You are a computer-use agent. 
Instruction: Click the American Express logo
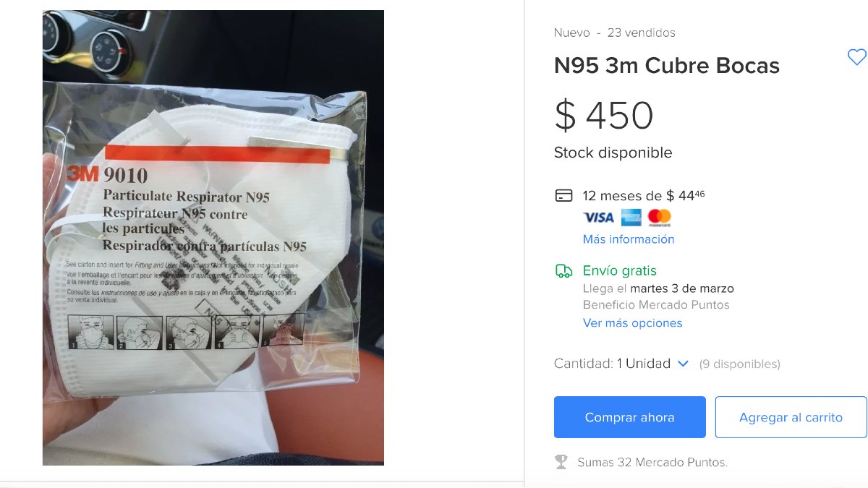[x=631, y=217]
